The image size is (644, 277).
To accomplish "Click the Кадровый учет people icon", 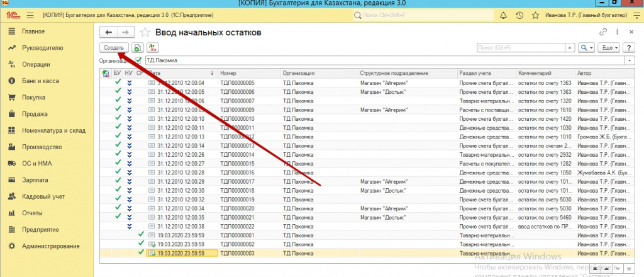I will 12,196.
